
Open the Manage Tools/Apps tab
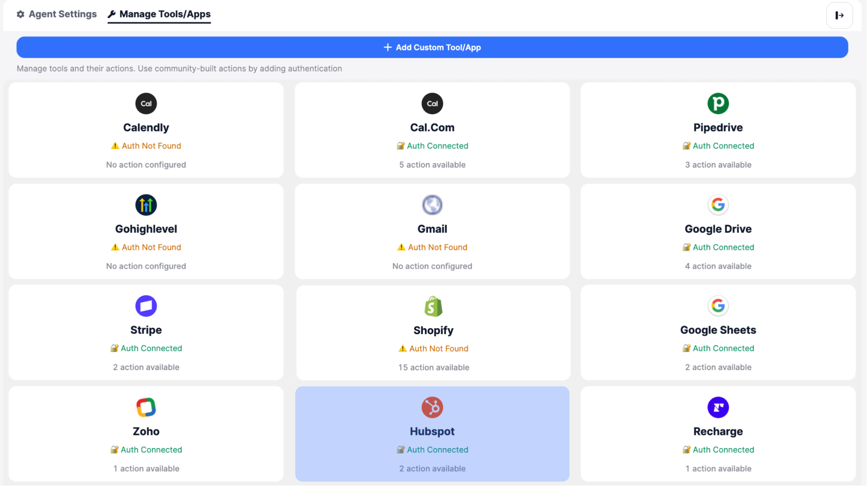point(159,14)
